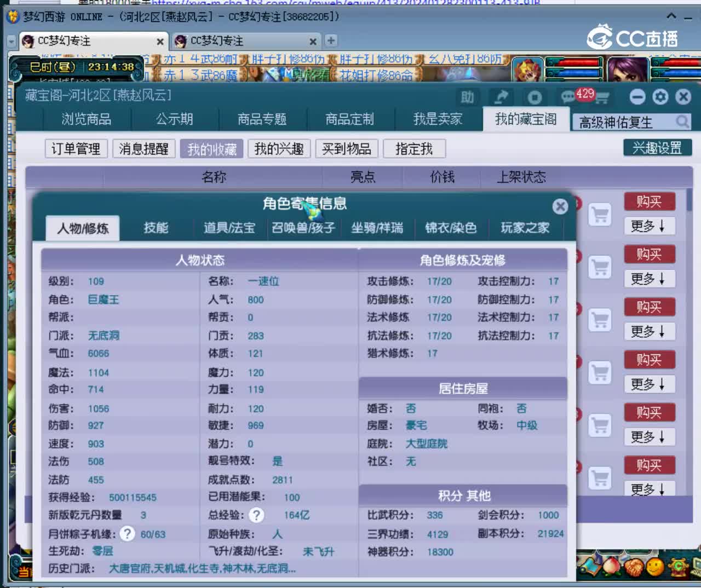Expand the first 更多 dropdown
701x588 pixels.
[x=648, y=226]
